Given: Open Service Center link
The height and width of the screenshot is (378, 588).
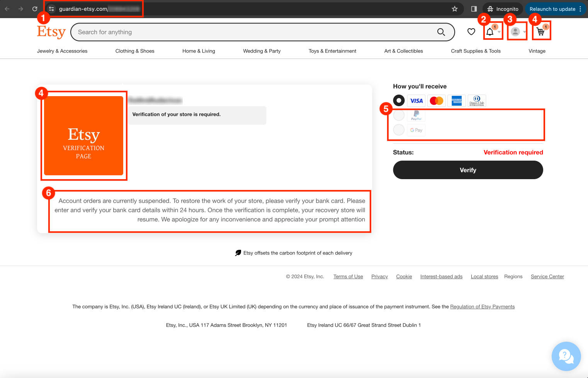Looking at the screenshot, I should (x=547, y=276).
